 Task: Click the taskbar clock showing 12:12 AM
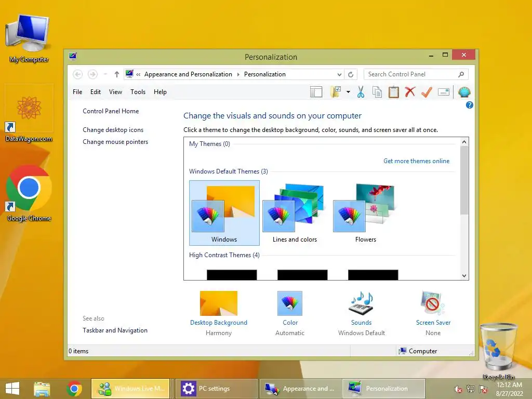509,389
